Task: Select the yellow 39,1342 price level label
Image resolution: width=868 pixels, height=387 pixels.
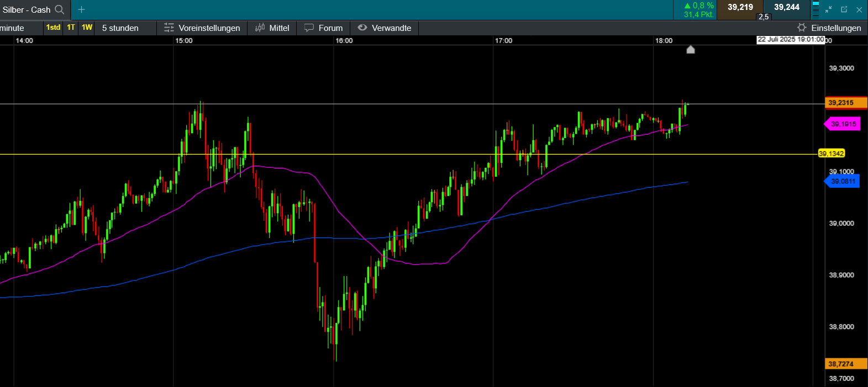Action: point(831,153)
